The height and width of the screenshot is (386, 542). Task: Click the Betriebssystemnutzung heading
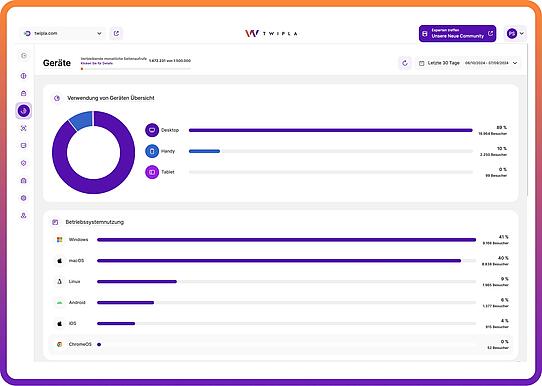95,222
